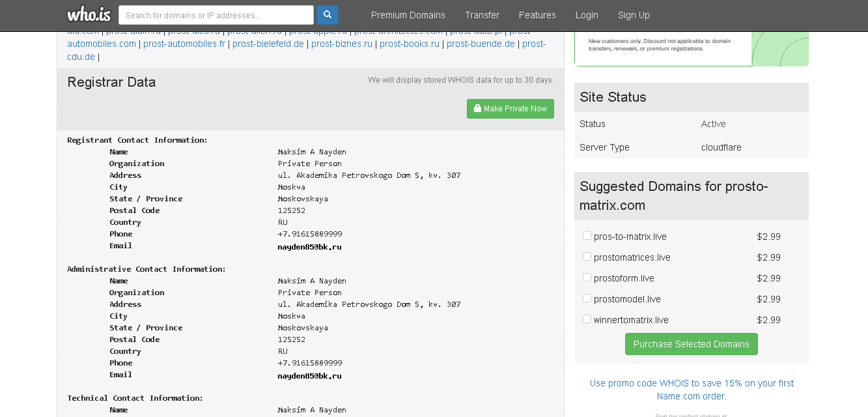Image resolution: width=868 pixels, height=417 pixels.
Task: Open the Premium Domains menu item
Action: coord(408,15)
